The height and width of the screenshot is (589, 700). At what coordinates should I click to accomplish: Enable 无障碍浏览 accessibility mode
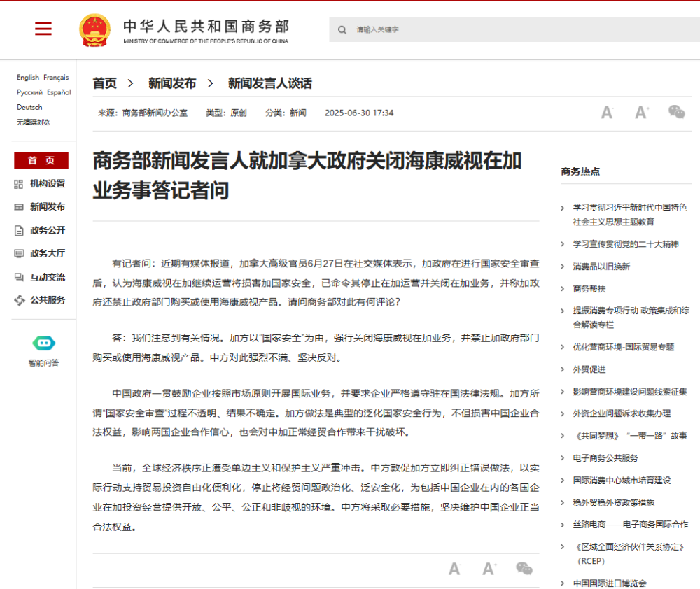click(x=34, y=122)
